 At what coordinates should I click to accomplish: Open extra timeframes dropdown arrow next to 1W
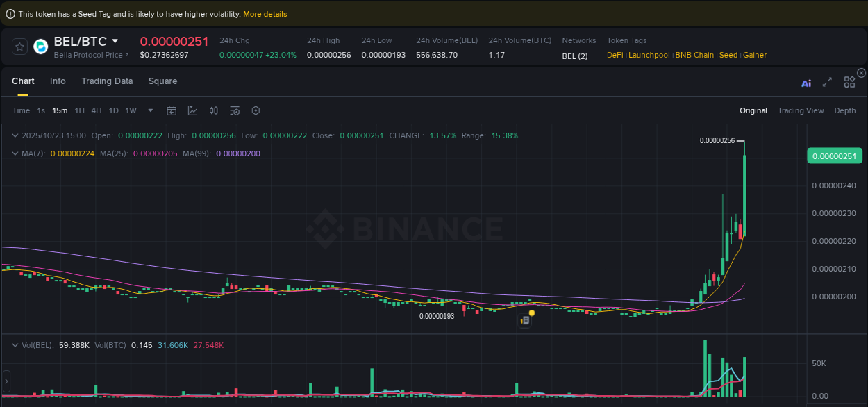tap(150, 110)
